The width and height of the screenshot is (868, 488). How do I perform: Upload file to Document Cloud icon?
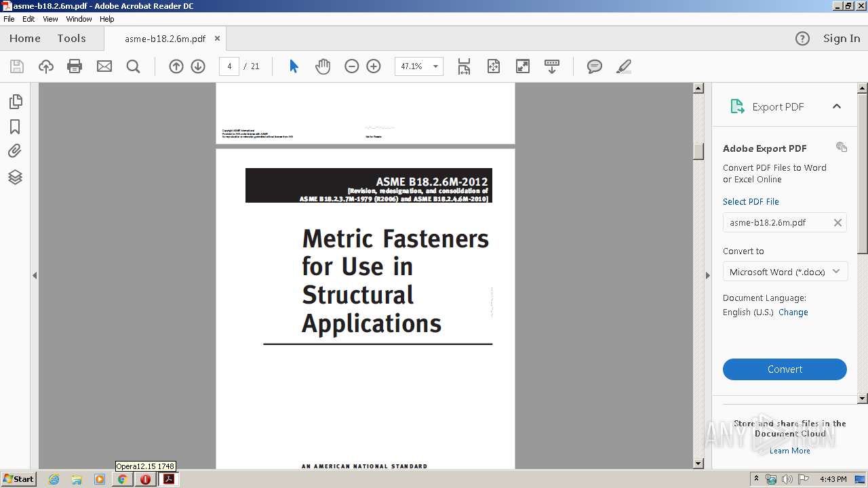point(46,66)
